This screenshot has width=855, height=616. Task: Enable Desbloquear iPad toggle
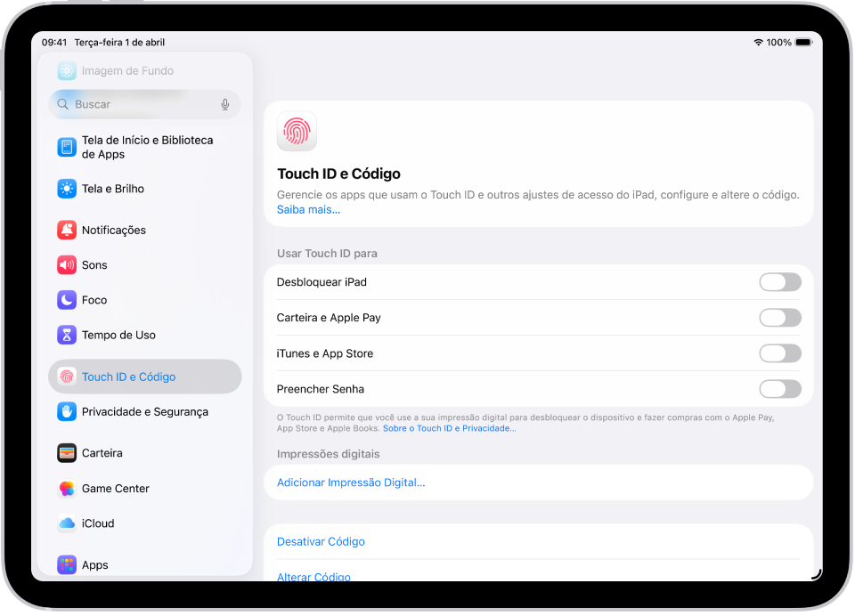pos(780,281)
